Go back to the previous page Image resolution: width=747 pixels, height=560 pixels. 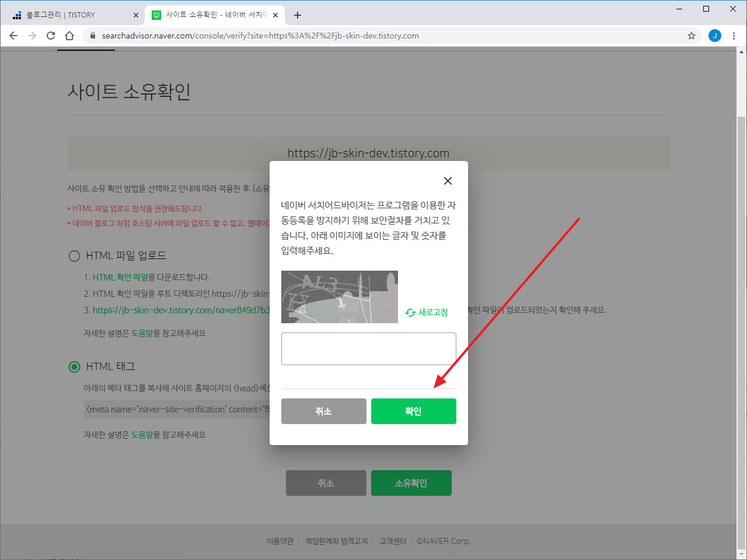click(x=13, y=36)
